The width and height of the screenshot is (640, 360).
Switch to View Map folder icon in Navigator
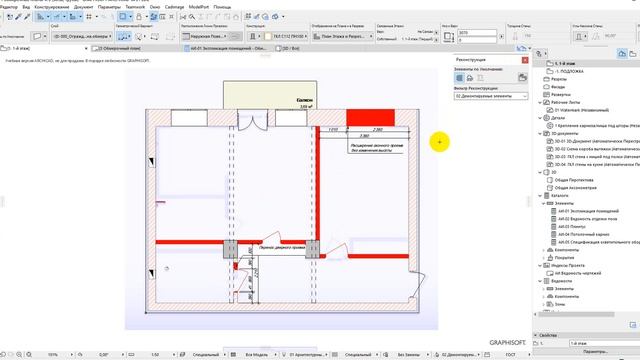[633, 53]
